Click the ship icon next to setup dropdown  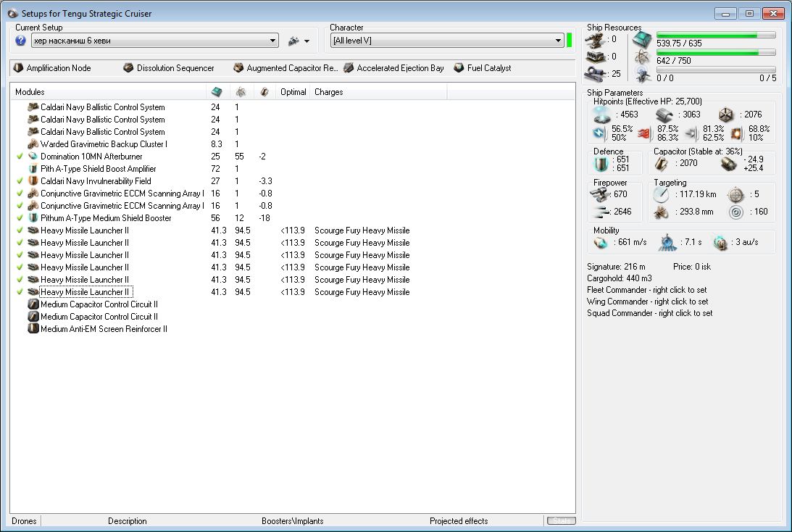[293, 41]
